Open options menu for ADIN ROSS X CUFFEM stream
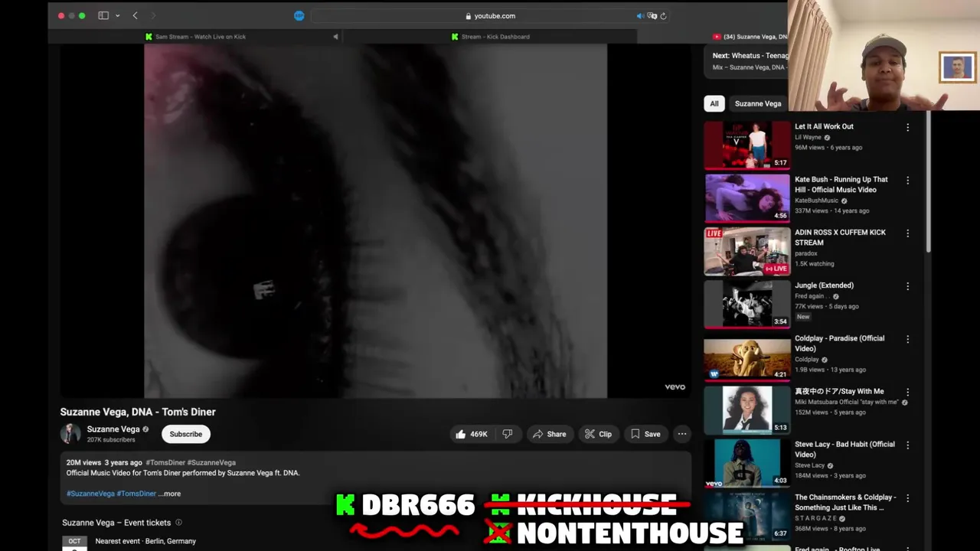 pos(908,233)
